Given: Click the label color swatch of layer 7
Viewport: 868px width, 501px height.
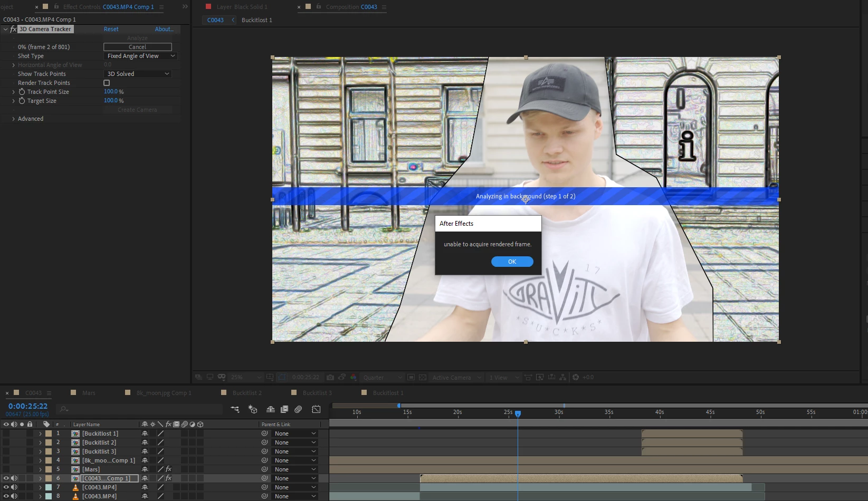Looking at the screenshot, I should coord(49,487).
